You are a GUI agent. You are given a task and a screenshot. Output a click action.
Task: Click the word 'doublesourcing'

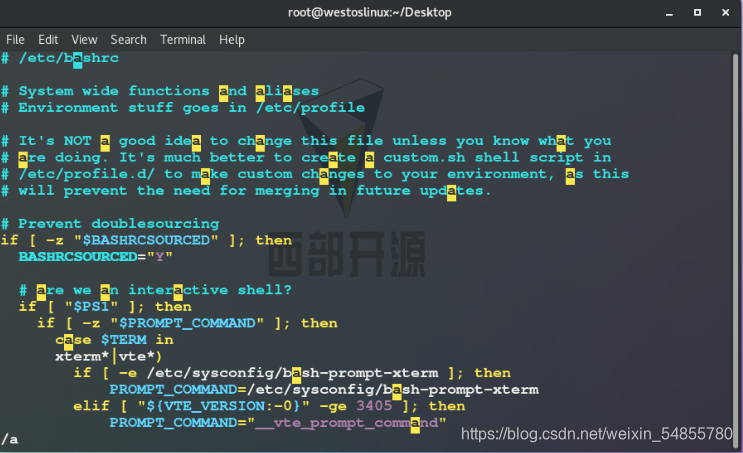[155, 224]
